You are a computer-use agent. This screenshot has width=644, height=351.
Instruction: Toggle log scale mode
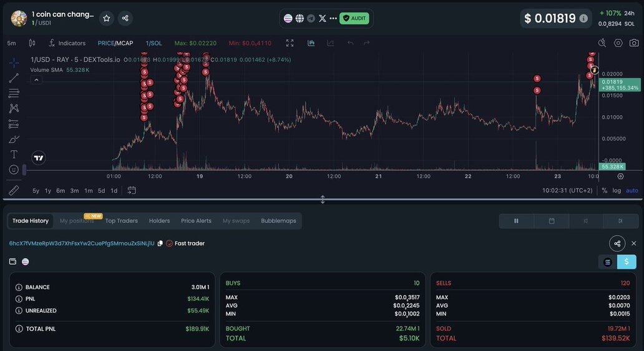click(617, 190)
